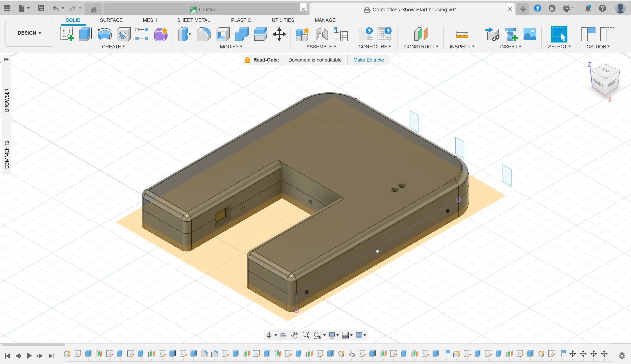Select the Create Sketch tool
The height and width of the screenshot is (364, 631).
point(67,34)
